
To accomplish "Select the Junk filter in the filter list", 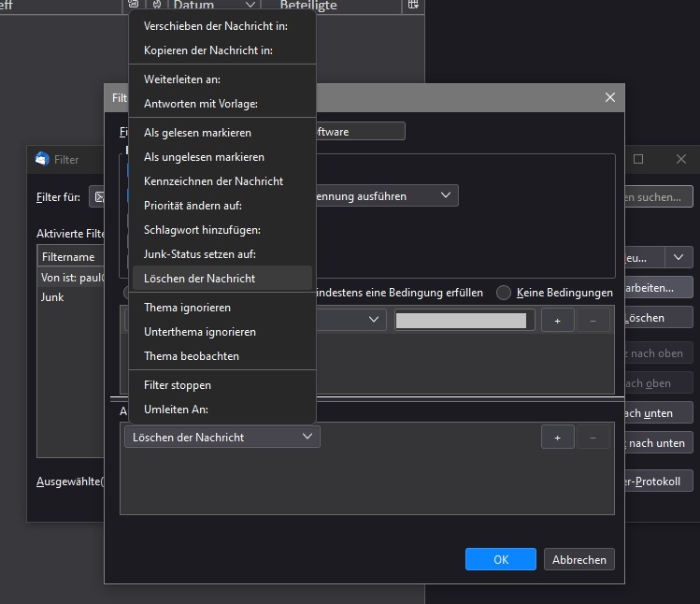I will (x=52, y=297).
